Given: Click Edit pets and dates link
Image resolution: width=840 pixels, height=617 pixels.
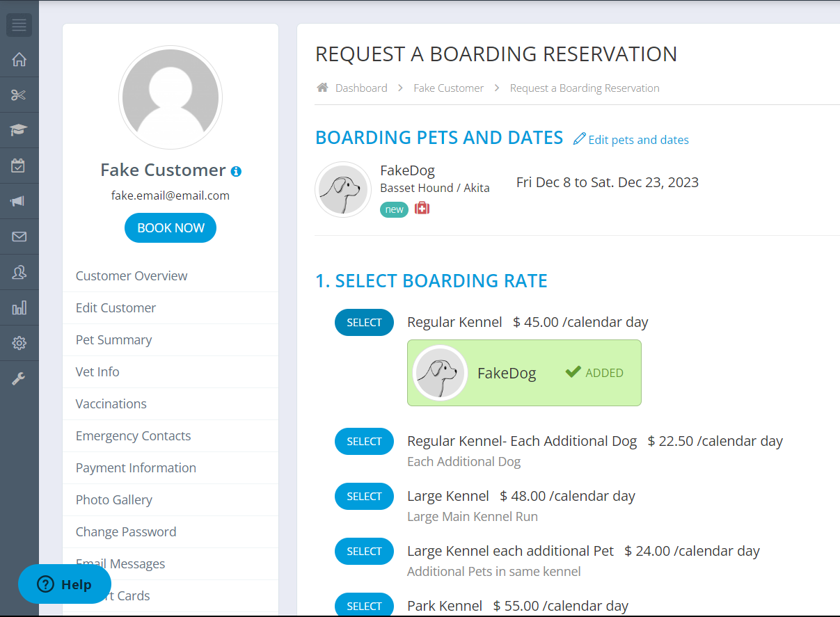Looking at the screenshot, I should tap(631, 140).
